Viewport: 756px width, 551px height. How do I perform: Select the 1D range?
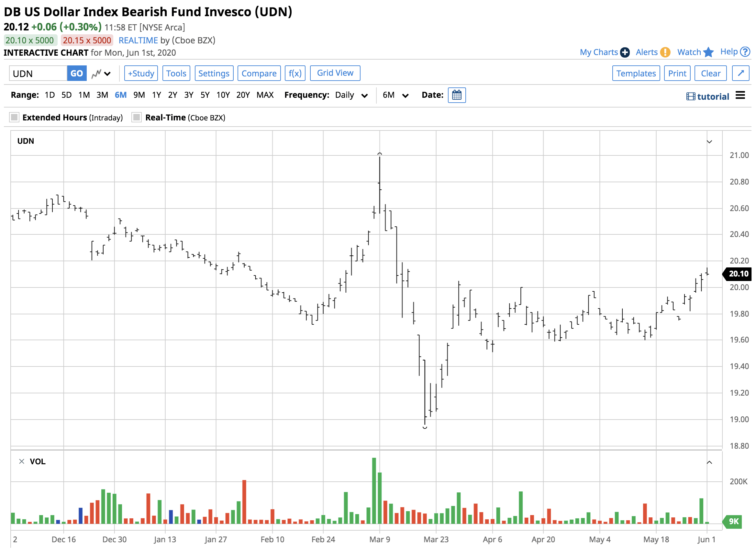pyautogui.click(x=50, y=96)
